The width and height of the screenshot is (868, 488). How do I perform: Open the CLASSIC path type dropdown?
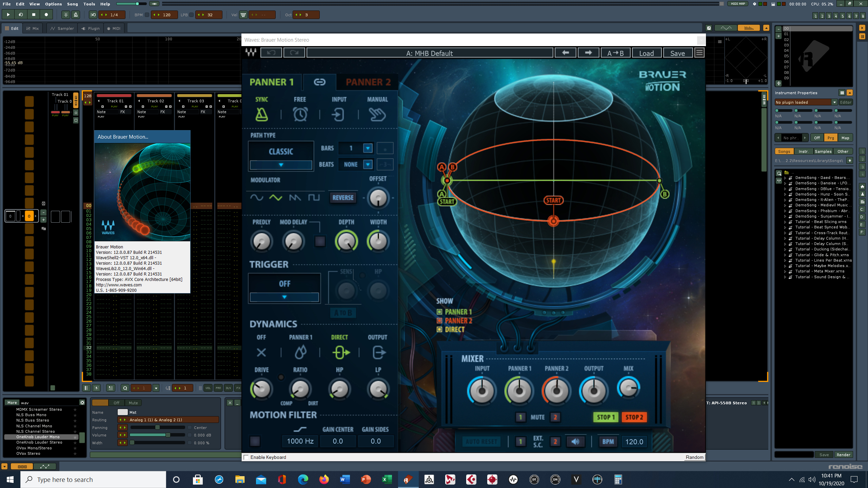pos(281,165)
